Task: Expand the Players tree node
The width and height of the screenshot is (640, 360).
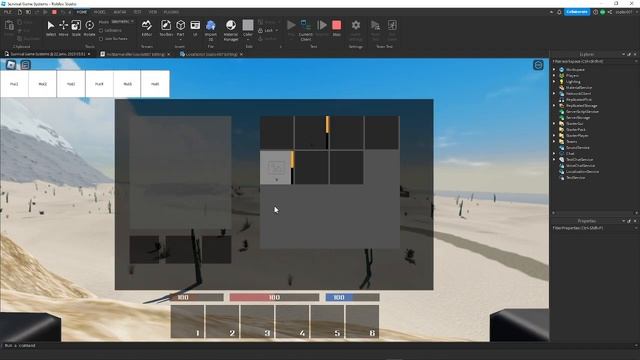Action: click(x=554, y=76)
